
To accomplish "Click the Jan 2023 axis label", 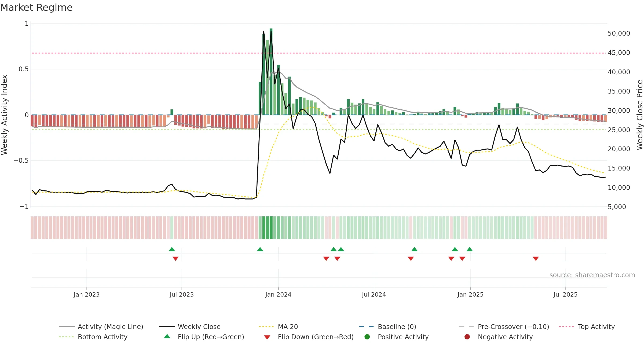I will (87, 294).
